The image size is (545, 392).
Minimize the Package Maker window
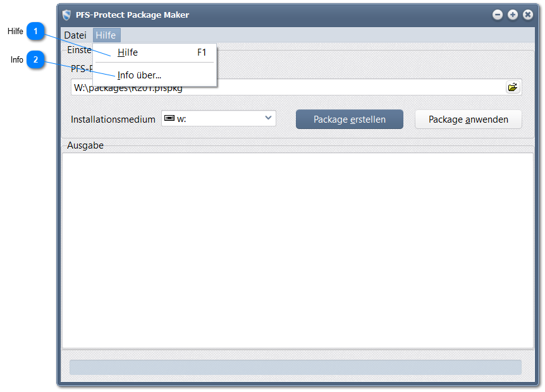pos(498,15)
